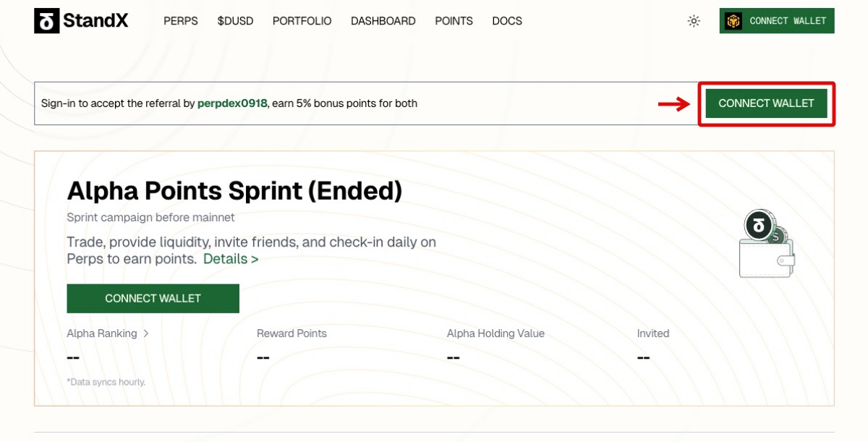Image resolution: width=868 pixels, height=442 pixels.
Task: Open the PORTFOLIO menu item
Action: point(302,21)
